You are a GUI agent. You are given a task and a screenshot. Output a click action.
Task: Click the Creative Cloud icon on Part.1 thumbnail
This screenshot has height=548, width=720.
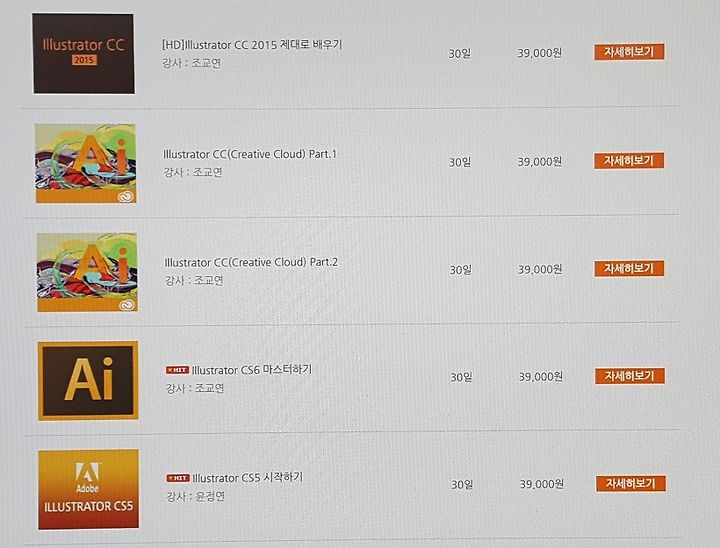click(x=125, y=197)
